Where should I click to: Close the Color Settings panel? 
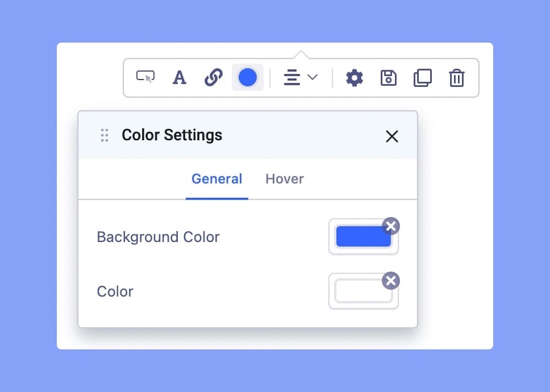[x=392, y=136]
